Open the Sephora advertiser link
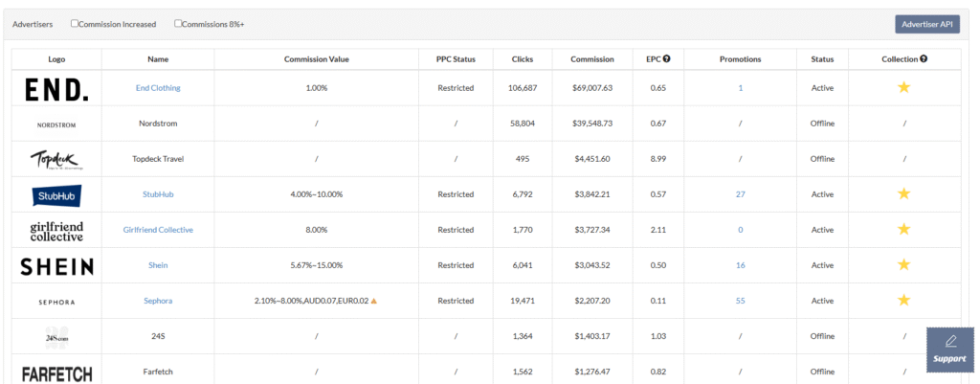This screenshot has width=980, height=384. 158,300
